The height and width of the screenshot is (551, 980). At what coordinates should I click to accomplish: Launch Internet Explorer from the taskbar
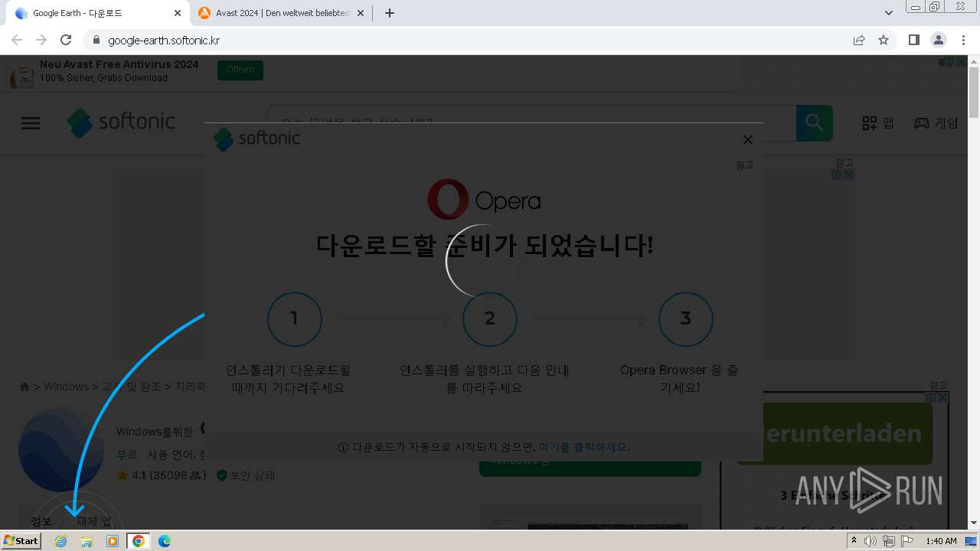tap(61, 541)
